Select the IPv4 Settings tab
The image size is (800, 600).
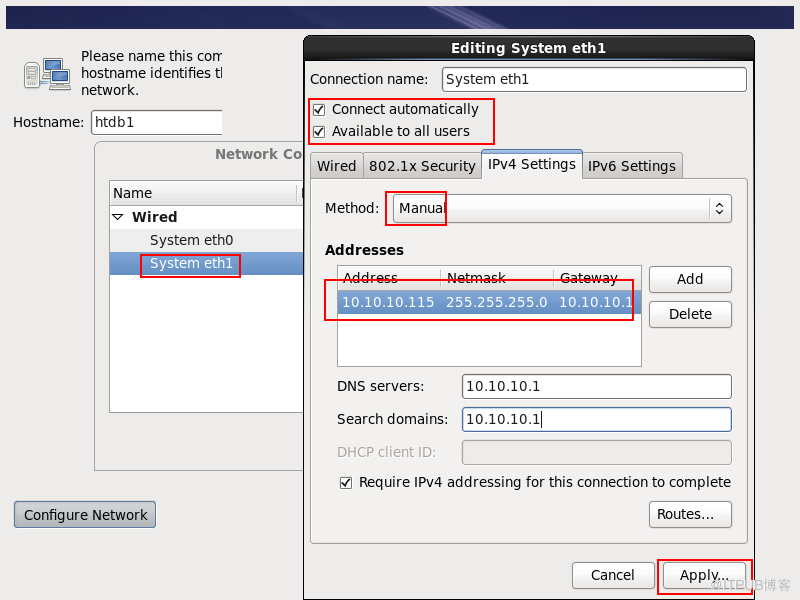point(532,164)
